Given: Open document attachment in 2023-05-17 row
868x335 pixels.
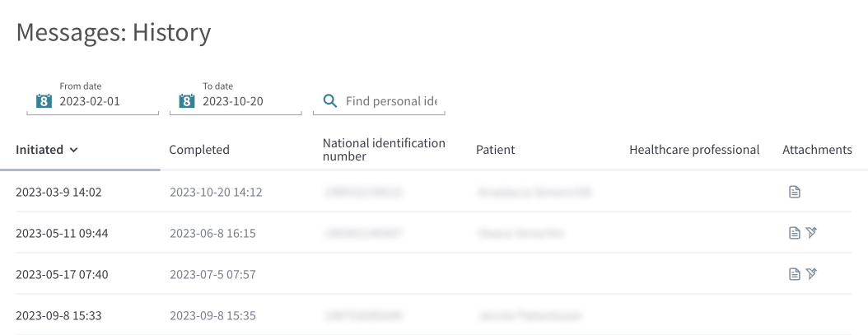Looking at the screenshot, I should [x=795, y=273].
